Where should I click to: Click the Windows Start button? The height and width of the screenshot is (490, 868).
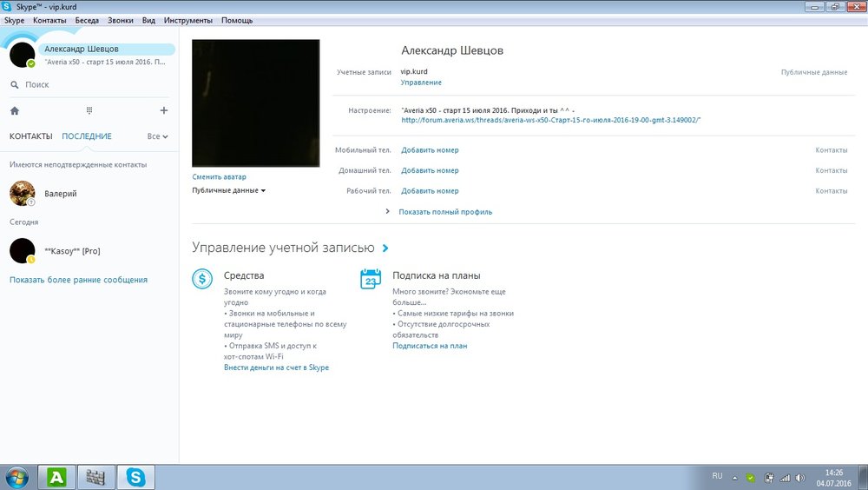16,476
